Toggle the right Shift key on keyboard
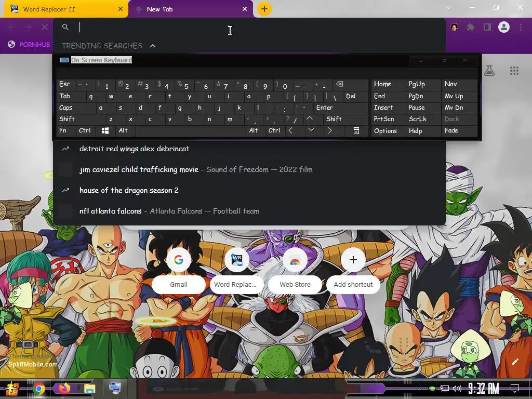The image size is (532, 399). (345, 119)
